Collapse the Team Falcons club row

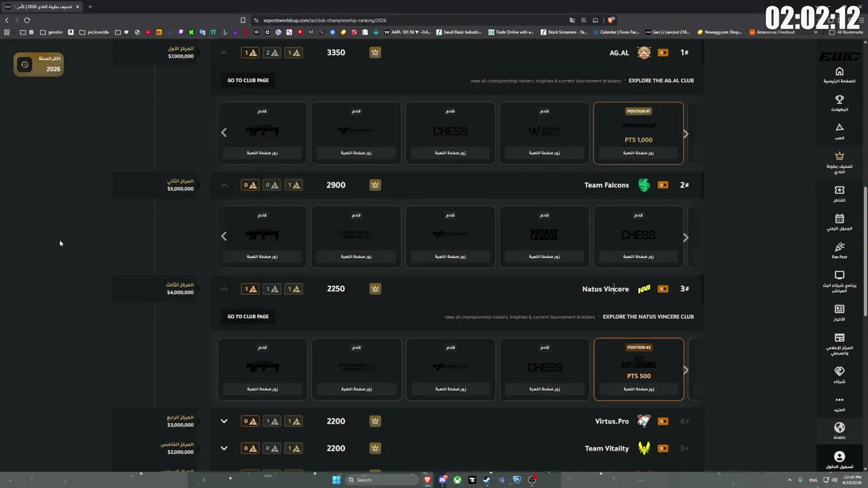224,184
